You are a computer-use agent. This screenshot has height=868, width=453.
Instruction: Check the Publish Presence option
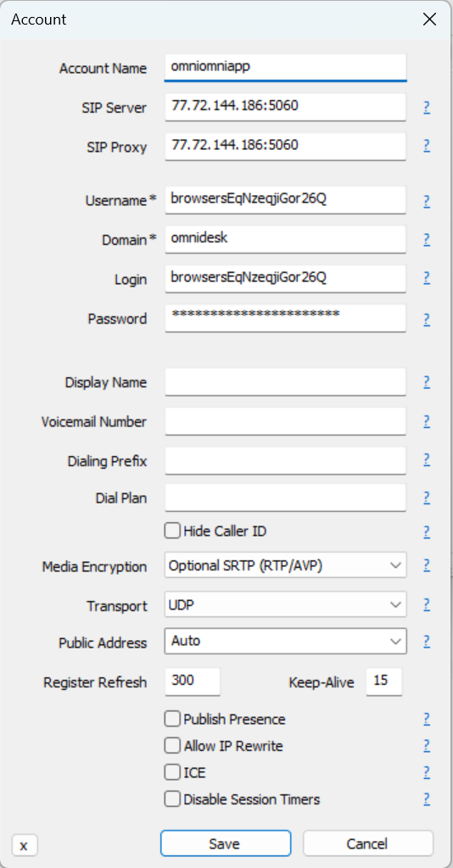coord(173,719)
